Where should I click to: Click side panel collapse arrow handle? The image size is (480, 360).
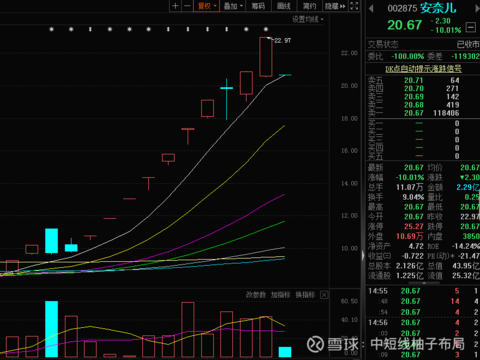[363, 256]
